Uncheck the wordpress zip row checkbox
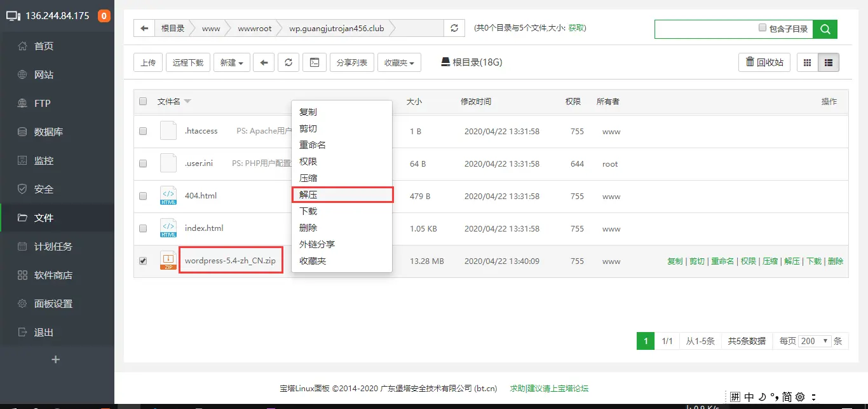Viewport: 868px width, 409px height. pos(143,261)
